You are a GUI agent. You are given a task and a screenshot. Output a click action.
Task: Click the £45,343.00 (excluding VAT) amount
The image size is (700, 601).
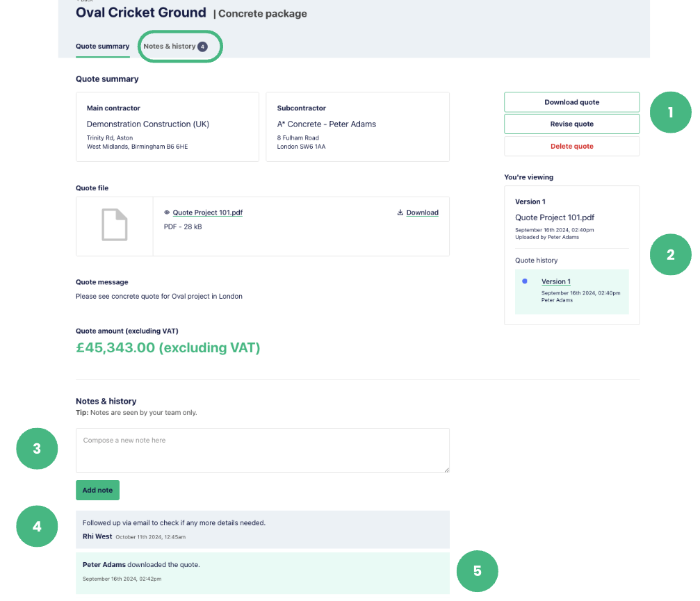168,347
